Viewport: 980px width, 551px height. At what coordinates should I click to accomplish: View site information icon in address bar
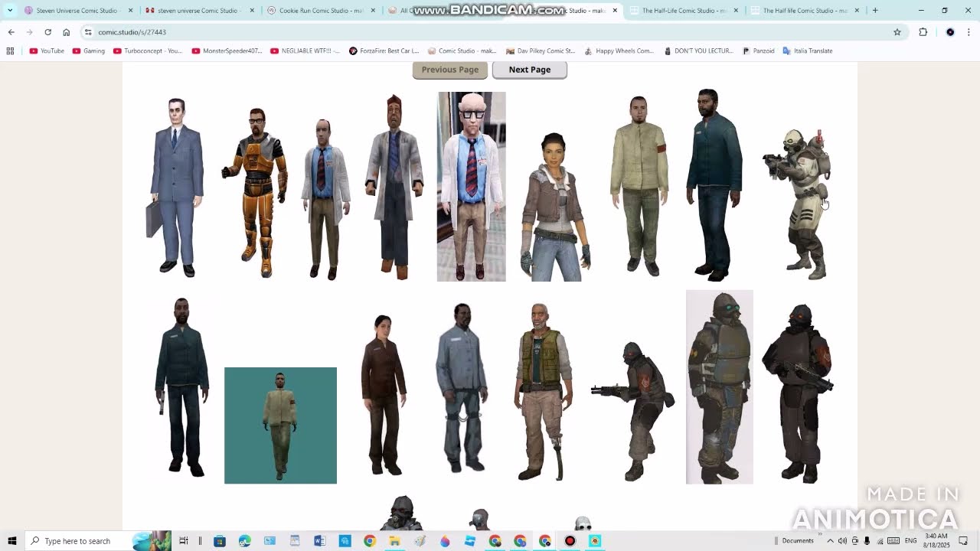pos(88,32)
